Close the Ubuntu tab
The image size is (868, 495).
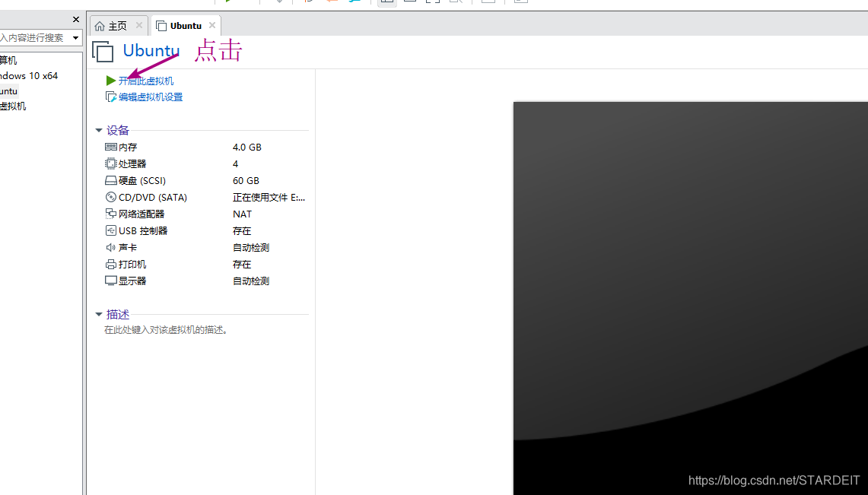(x=212, y=25)
